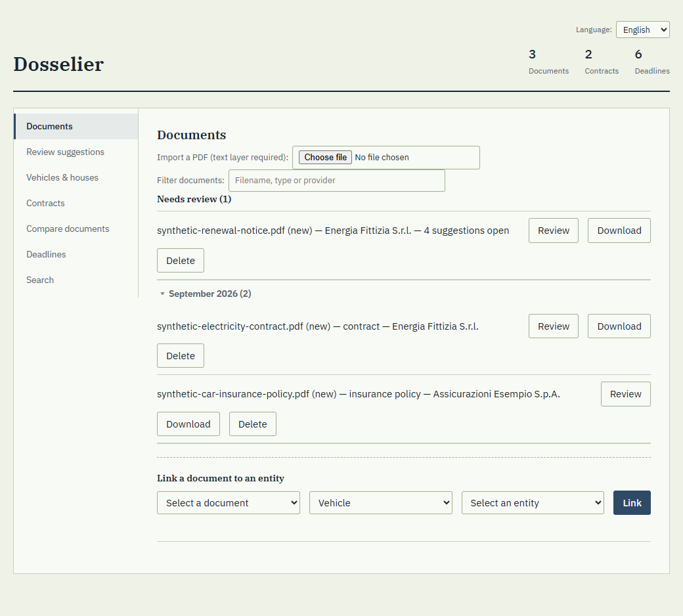Screen dimensions: 683x616
Task: Click the dark blue Link button
Action: coord(632,503)
